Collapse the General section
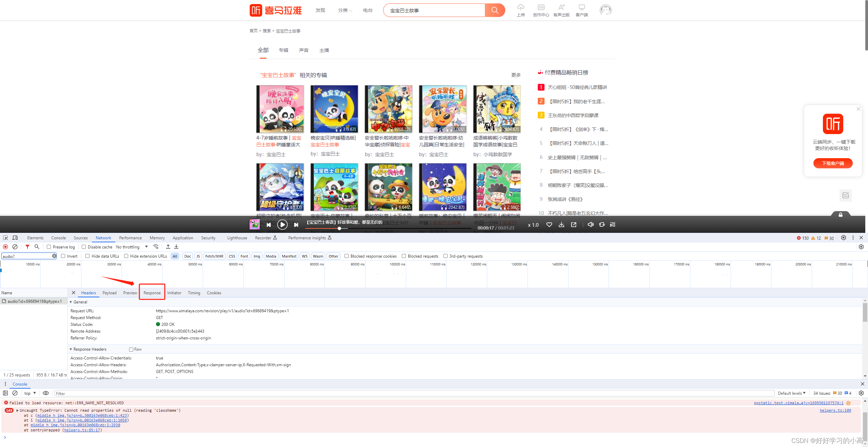This screenshot has width=868, height=447. tap(71, 302)
